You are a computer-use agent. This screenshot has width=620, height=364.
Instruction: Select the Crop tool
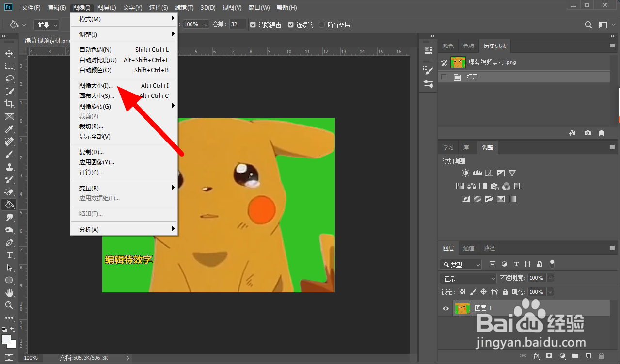pyautogui.click(x=9, y=104)
